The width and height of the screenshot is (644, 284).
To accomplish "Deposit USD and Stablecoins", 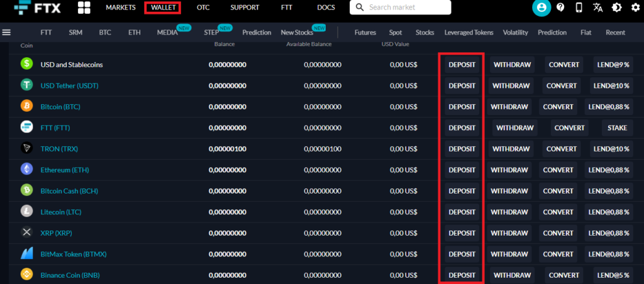I will click(x=462, y=65).
